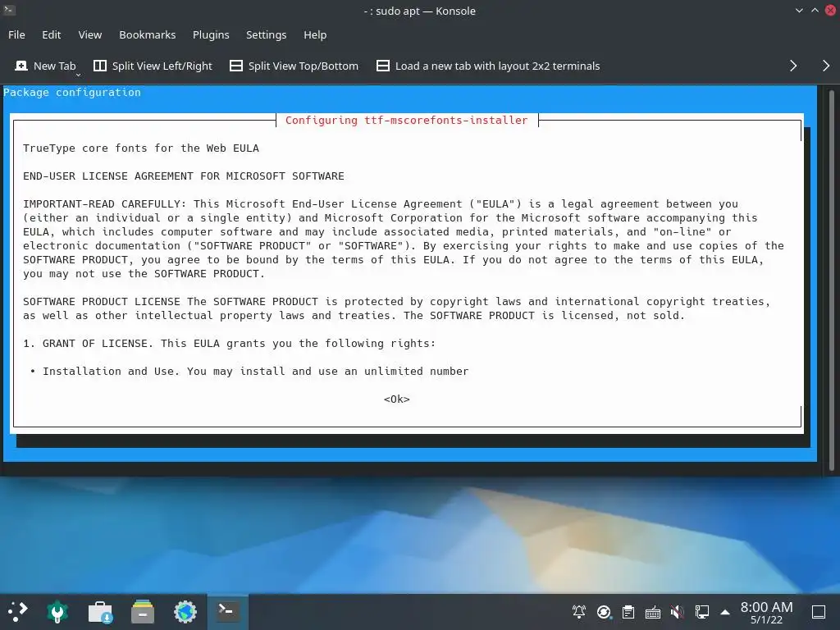The image size is (840, 630).
Task: Click the 'Installation and Use' bullet line
Action: click(x=249, y=372)
